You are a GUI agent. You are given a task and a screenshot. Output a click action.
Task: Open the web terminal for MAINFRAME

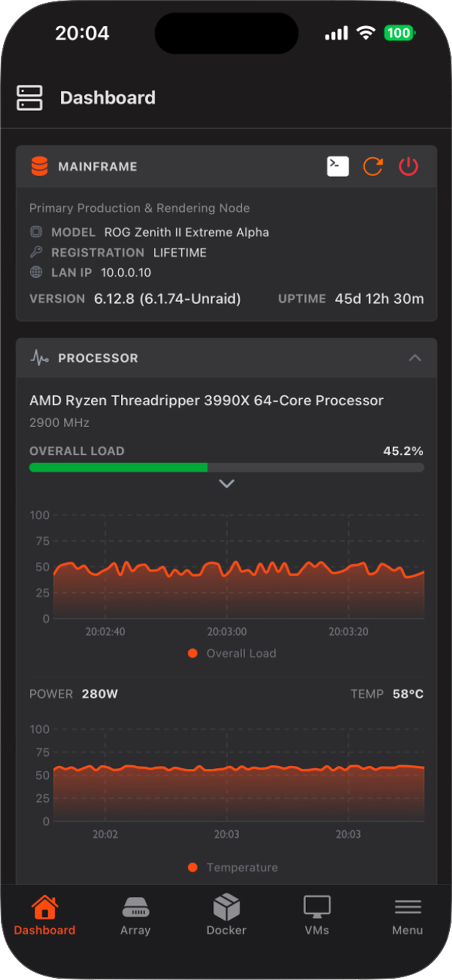338,166
